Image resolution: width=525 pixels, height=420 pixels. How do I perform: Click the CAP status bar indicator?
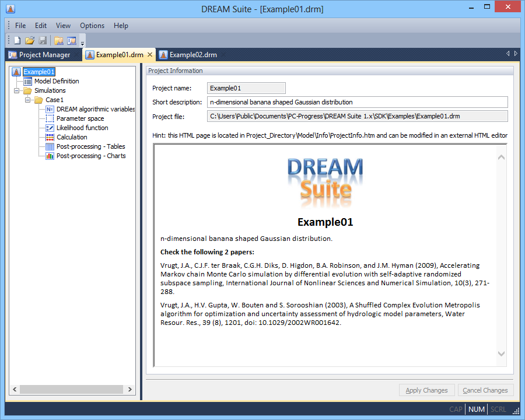click(x=456, y=409)
